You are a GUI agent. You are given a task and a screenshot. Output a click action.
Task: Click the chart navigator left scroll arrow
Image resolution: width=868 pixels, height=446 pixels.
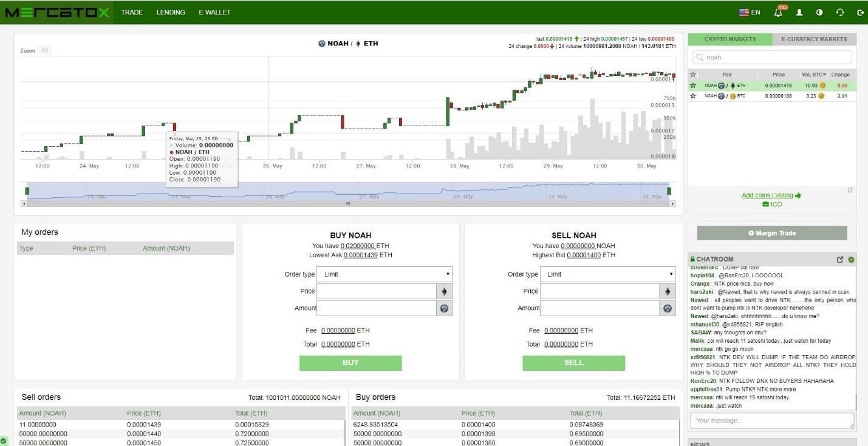click(24, 203)
